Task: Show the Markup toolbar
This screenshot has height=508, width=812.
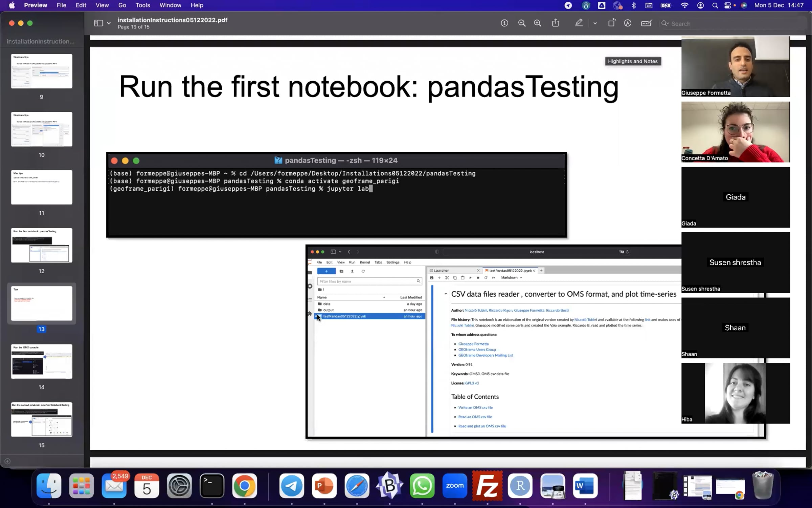Action: 628,23
